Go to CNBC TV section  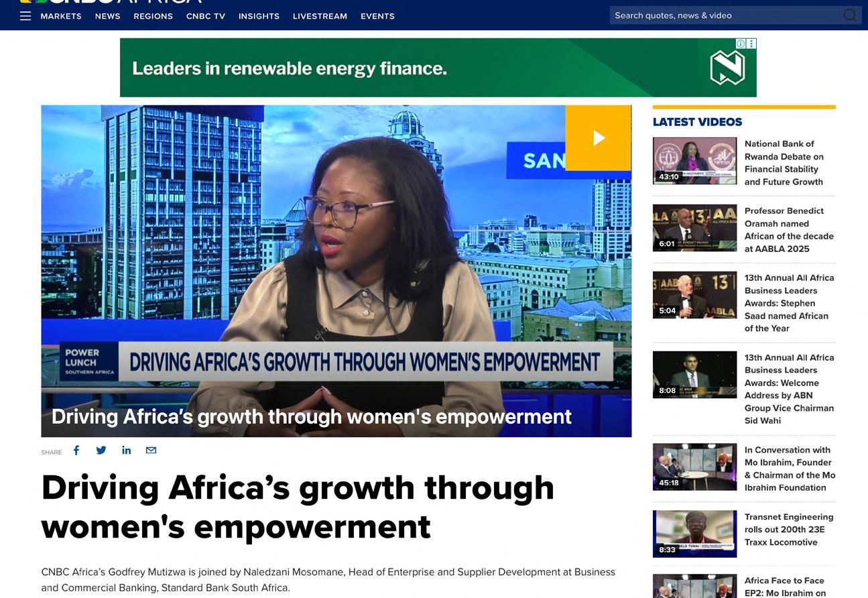pos(206,16)
